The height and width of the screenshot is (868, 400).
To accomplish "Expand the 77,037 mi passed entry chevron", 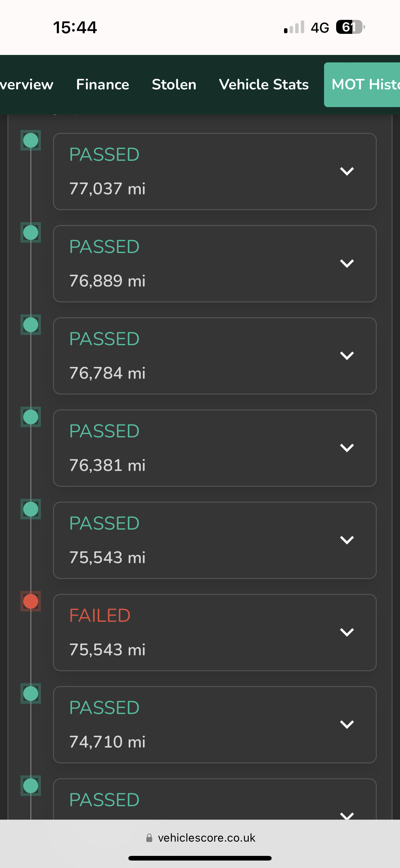I will coord(346,171).
